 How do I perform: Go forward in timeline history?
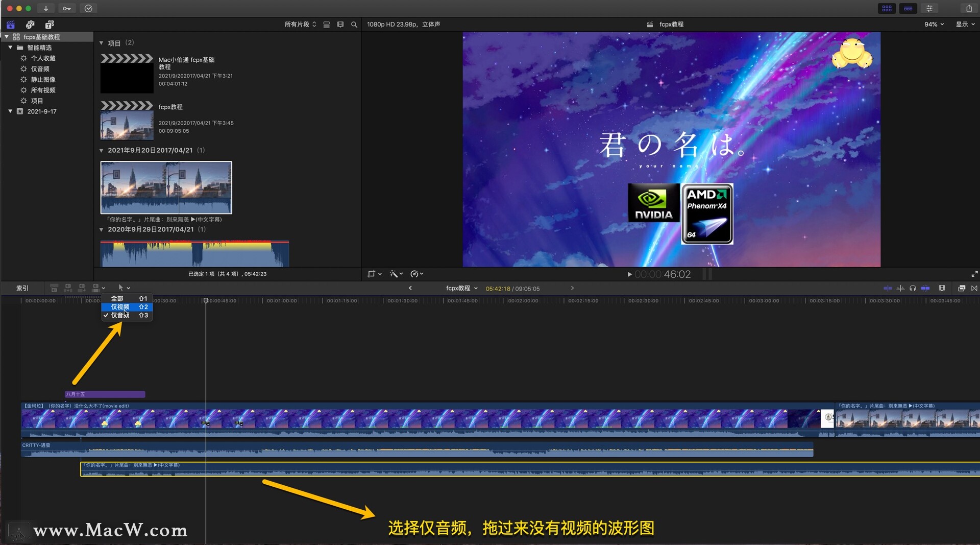coord(572,289)
